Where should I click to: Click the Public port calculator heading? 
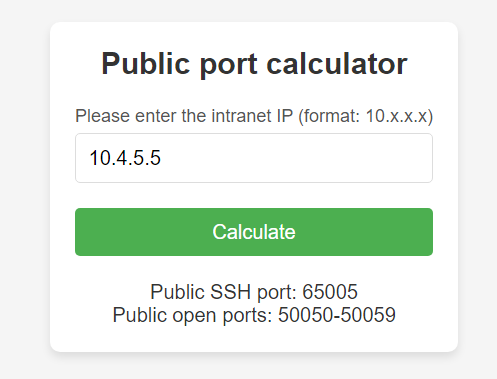254,64
